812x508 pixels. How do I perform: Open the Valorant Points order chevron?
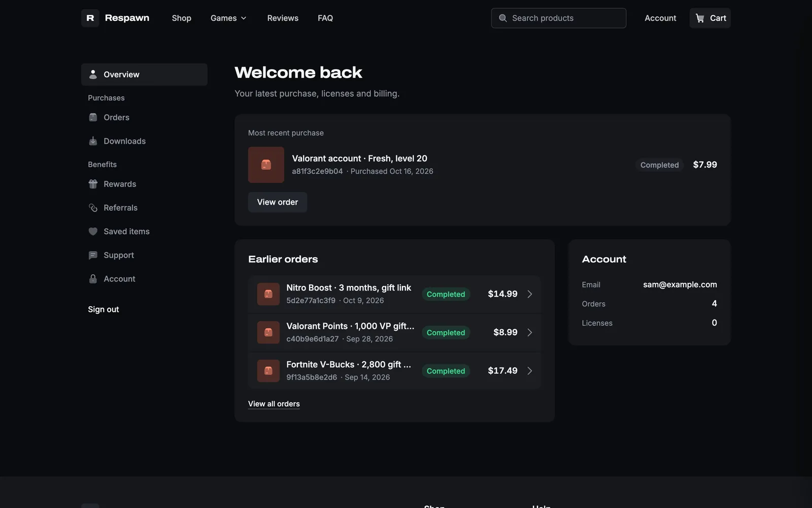click(x=530, y=332)
